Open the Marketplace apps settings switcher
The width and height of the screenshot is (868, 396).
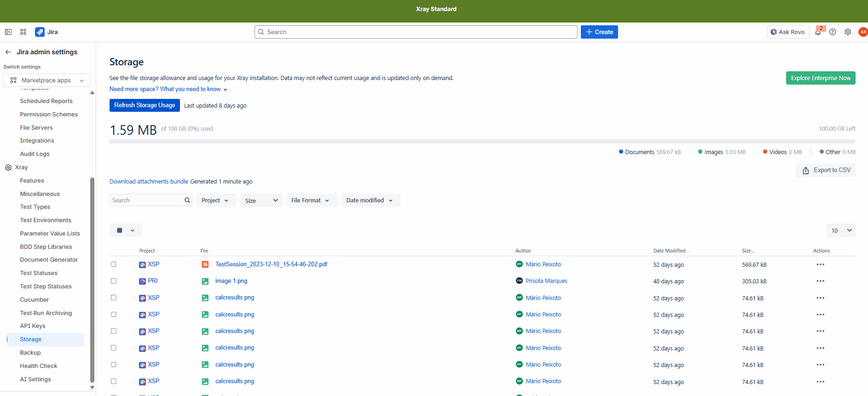click(x=47, y=80)
